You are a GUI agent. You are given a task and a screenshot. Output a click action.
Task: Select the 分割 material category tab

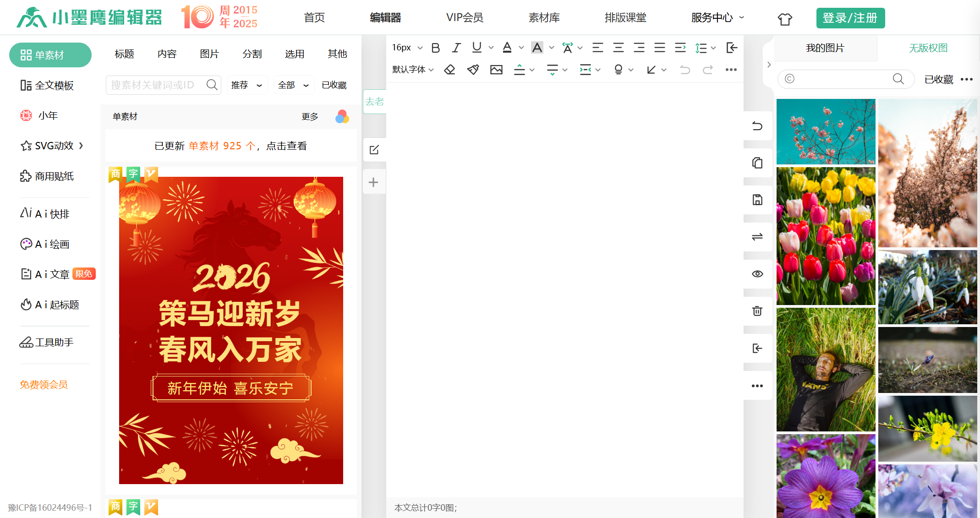[x=252, y=54]
